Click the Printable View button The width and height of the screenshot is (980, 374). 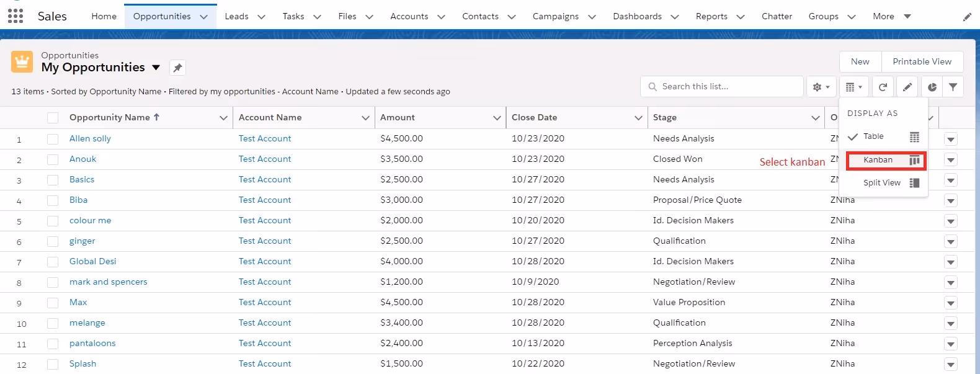[922, 61]
